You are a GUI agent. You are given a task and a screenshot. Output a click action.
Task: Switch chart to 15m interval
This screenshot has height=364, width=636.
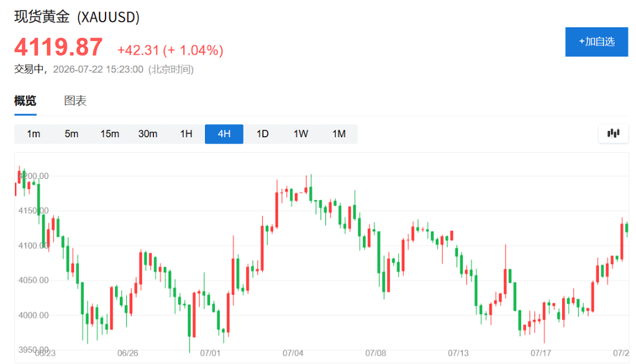pyautogui.click(x=109, y=134)
